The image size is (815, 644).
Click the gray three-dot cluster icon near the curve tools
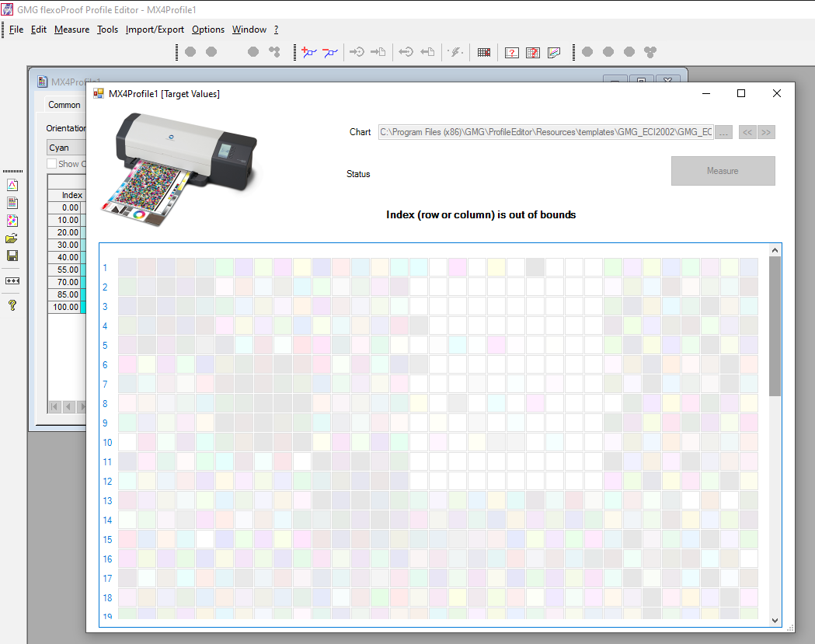click(x=274, y=52)
